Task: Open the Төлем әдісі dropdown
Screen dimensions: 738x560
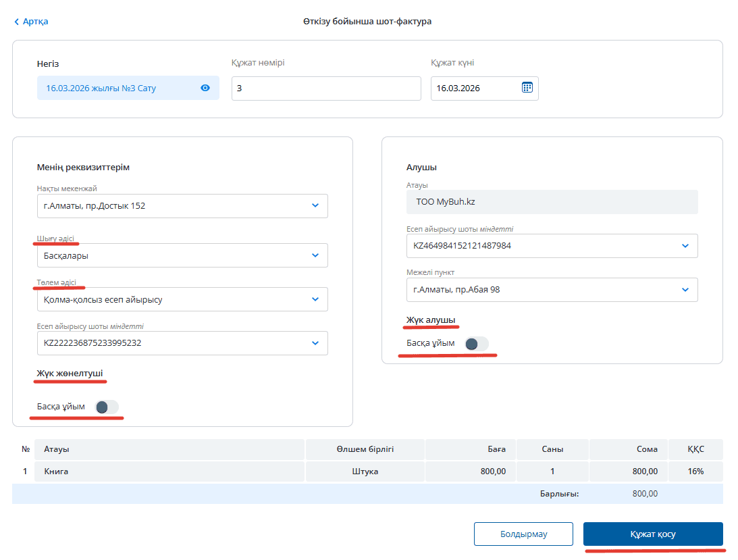Action: 315,299
